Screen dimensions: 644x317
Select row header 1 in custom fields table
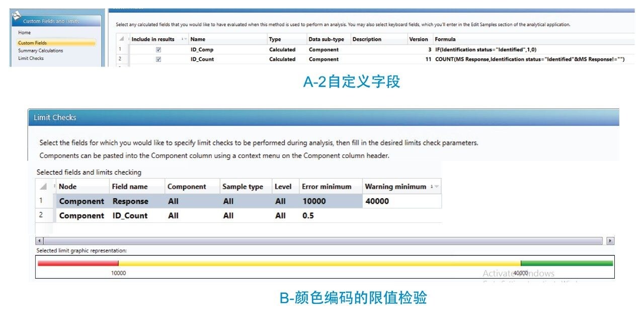pyautogui.click(x=121, y=50)
